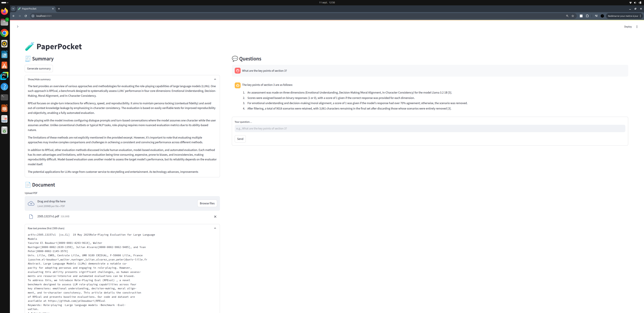Click the cloud upload icon
This screenshot has height=313, width=644.
click(x=31, y=203)
